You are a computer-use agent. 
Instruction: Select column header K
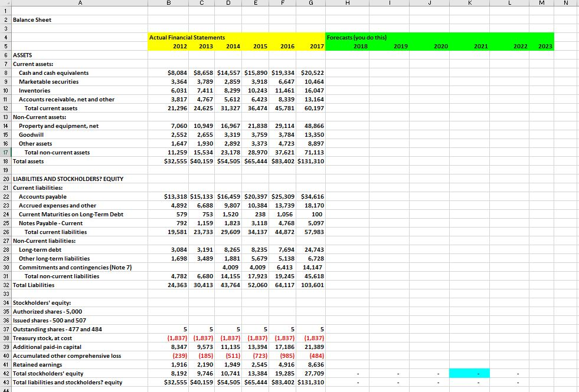[469, 4]
